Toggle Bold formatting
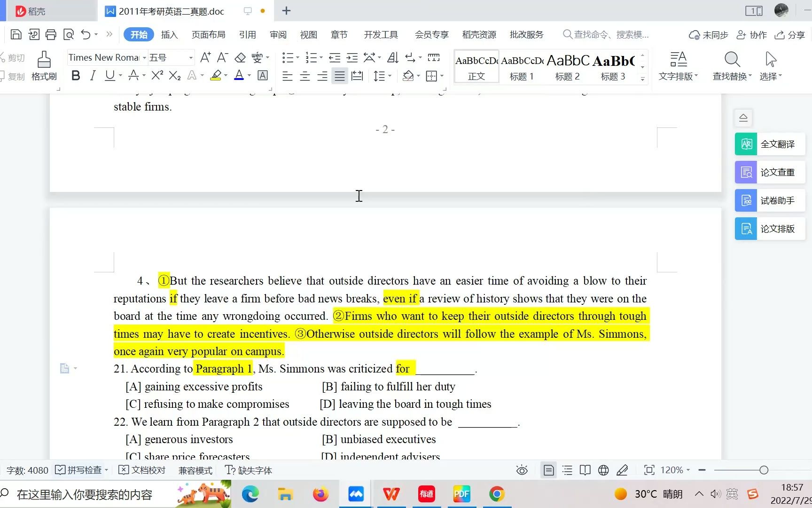The image size is (812, 508). [x=75, y=75]
